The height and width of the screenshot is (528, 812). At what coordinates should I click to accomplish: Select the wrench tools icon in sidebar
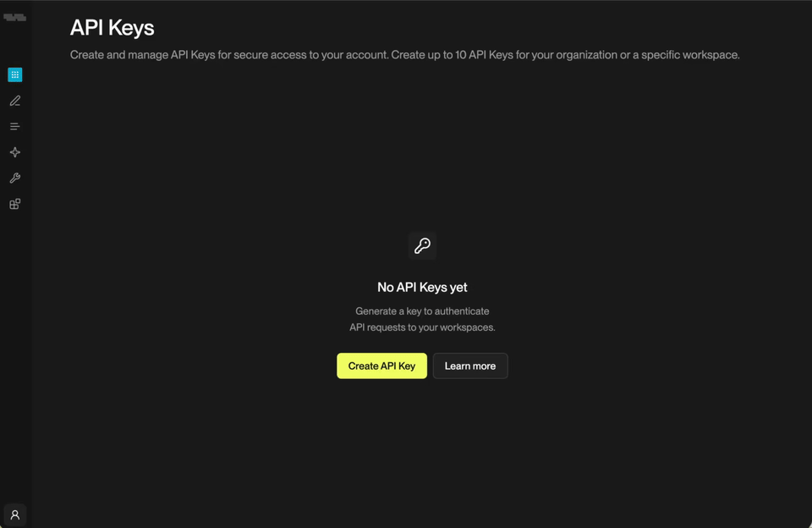click(x=14, y=178)
